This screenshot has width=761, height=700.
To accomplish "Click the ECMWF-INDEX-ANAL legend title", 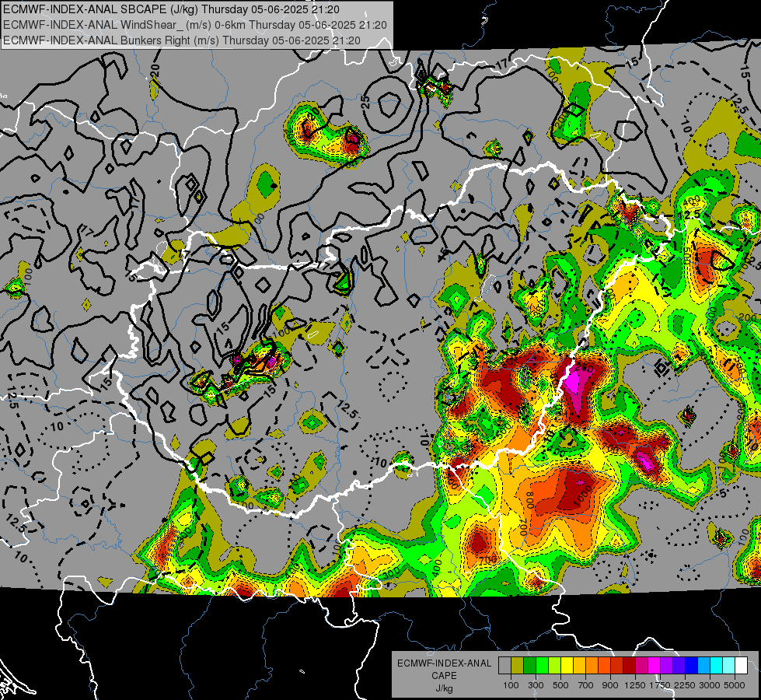I will (444, 663).
